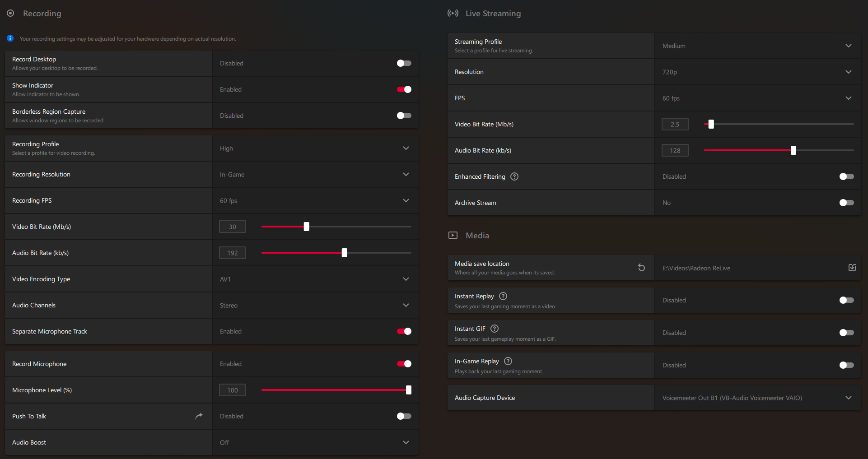Screen dimensions: 868x459
Task: Click the Enhanced Filtering help icon
Action: 514,176
